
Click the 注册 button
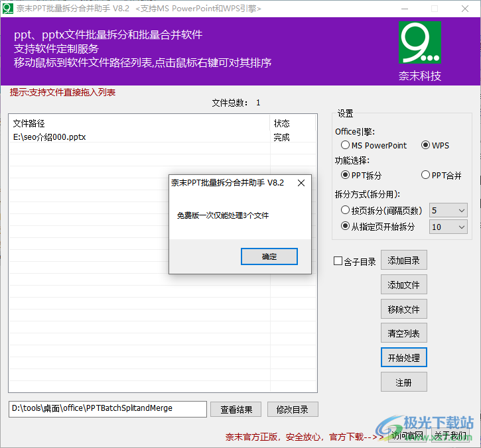pyautogui.click(x=403, y=382)
